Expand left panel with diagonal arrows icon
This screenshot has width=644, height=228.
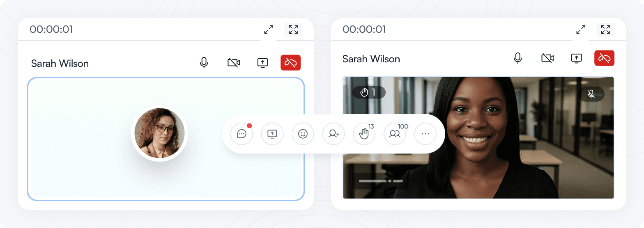point(269,30)
